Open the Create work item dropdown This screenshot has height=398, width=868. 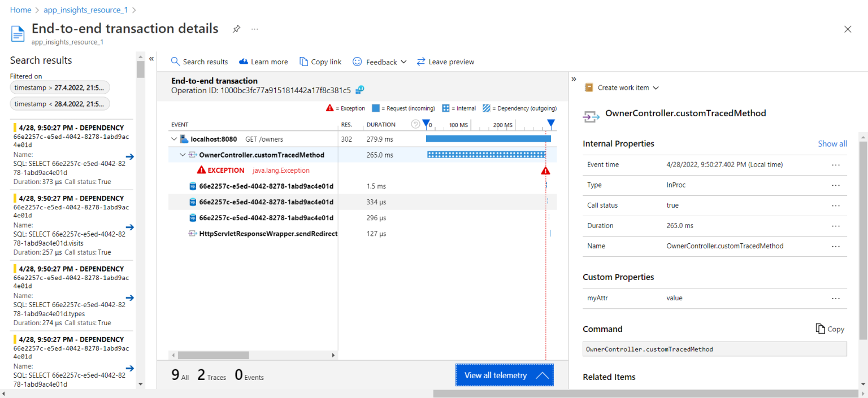[x=656, y=88]
